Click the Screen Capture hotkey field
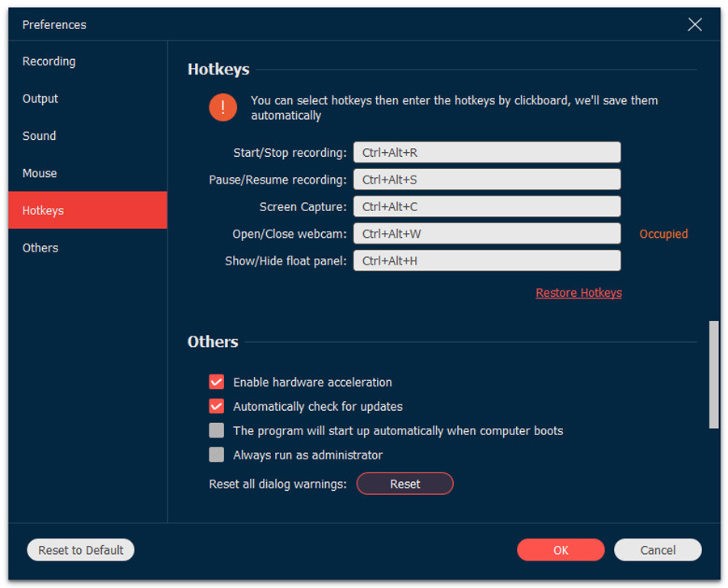Image resolution: width=728 pixels, height=588 pixels. point(487,206)
